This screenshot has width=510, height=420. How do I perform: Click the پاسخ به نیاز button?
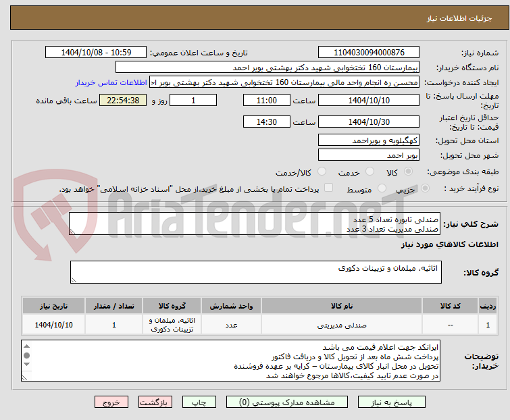pyautogui.click(x=392, y=402)
